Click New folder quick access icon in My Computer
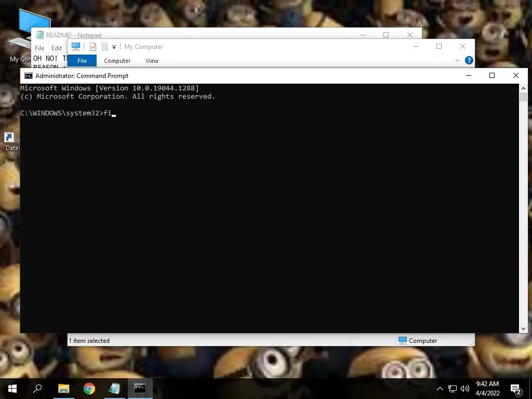This screenshot has height=399, width=532. pos(105,47)
